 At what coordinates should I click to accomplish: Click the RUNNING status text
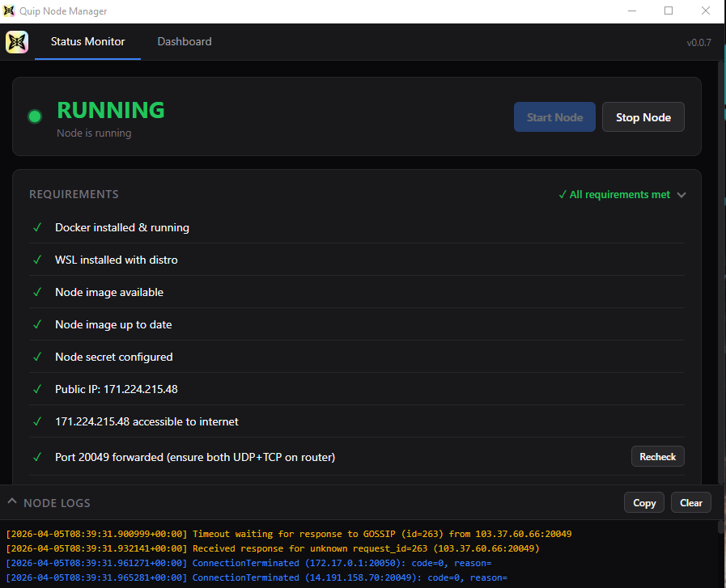tap(111, 110)
